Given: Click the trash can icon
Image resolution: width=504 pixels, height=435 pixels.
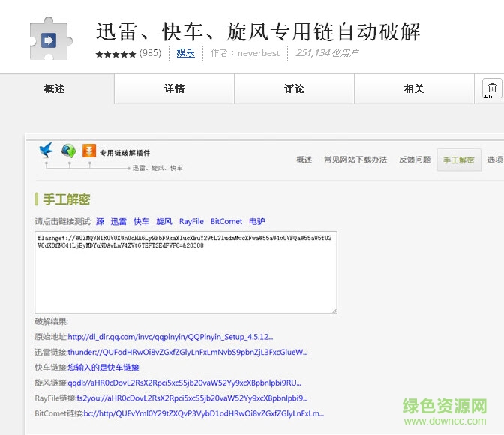Looking at the screenshot, I should [x=492, y=88].
